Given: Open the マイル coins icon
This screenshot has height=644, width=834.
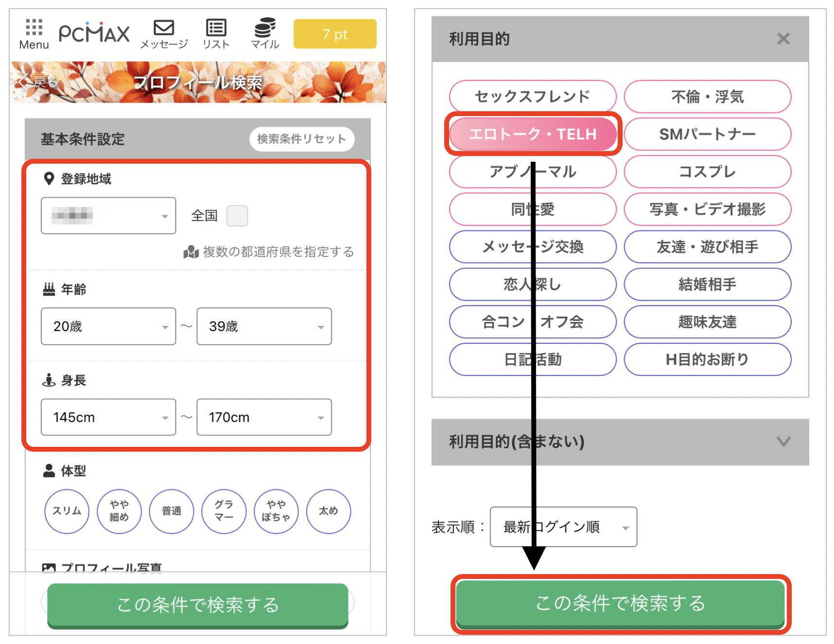Looking at the screenshot, I should (x=265, y=28).
